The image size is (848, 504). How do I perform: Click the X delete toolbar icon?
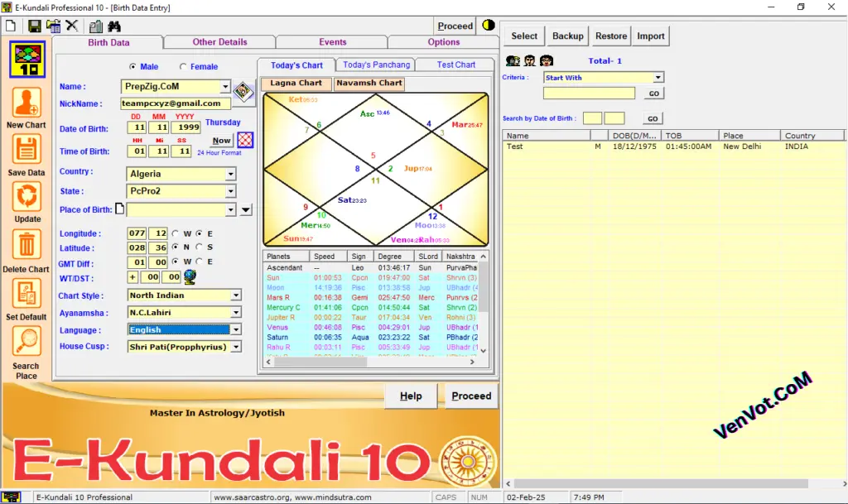point(72,26)
